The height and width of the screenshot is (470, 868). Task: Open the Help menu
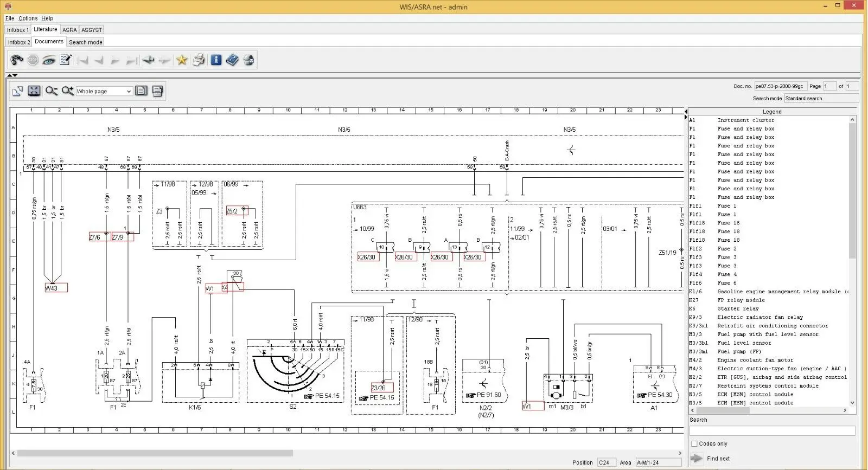point(47,18)
